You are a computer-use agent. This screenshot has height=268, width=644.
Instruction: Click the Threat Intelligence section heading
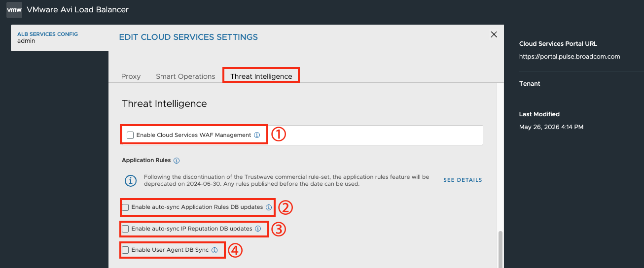click(x=164, y=104)
